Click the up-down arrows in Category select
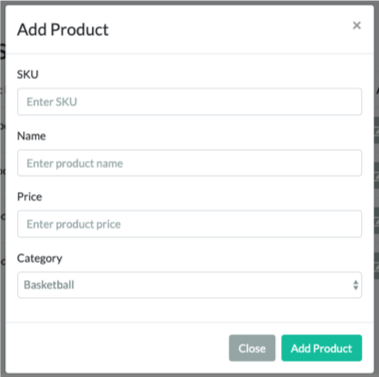The height and width of the screenshot is (377, 379). pyautogui.click(x=356, y=285)
